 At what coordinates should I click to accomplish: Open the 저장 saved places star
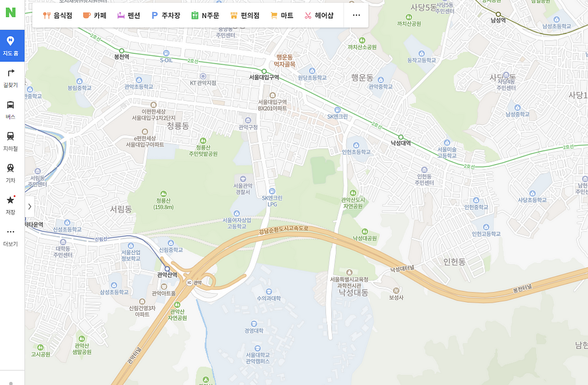(x=11, y=205)
